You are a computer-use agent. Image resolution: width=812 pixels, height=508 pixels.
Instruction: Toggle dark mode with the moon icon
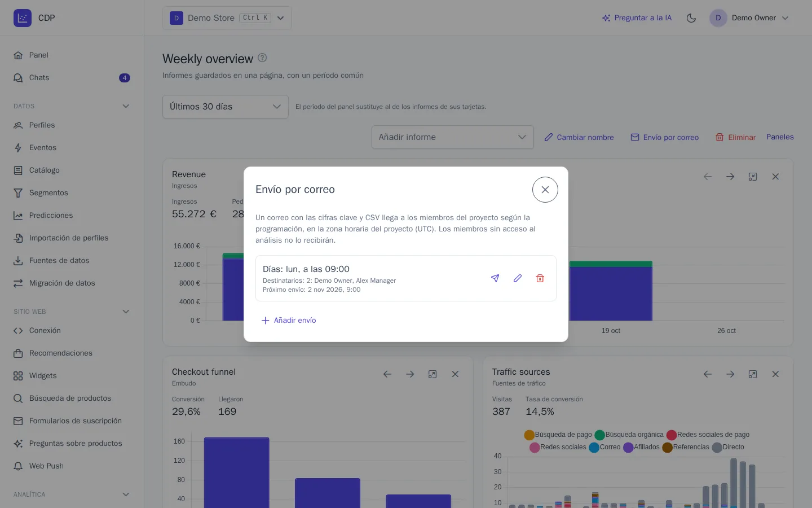tap(691, 18)
